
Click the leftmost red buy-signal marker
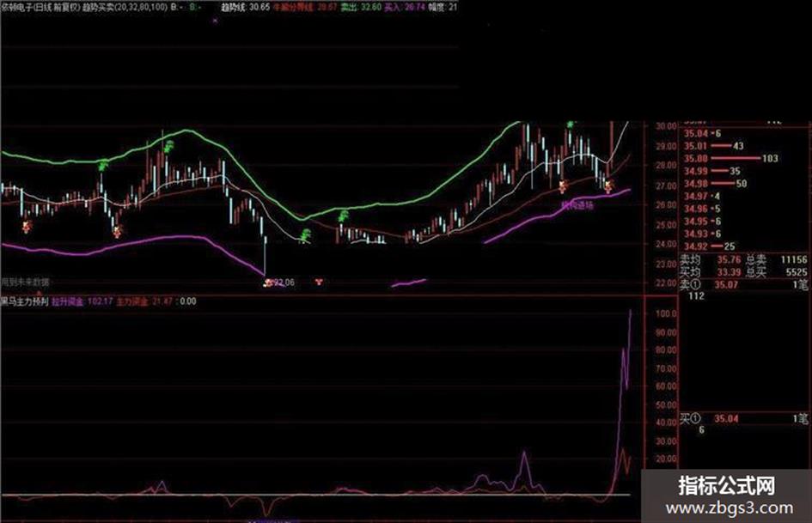pos(27,226)
